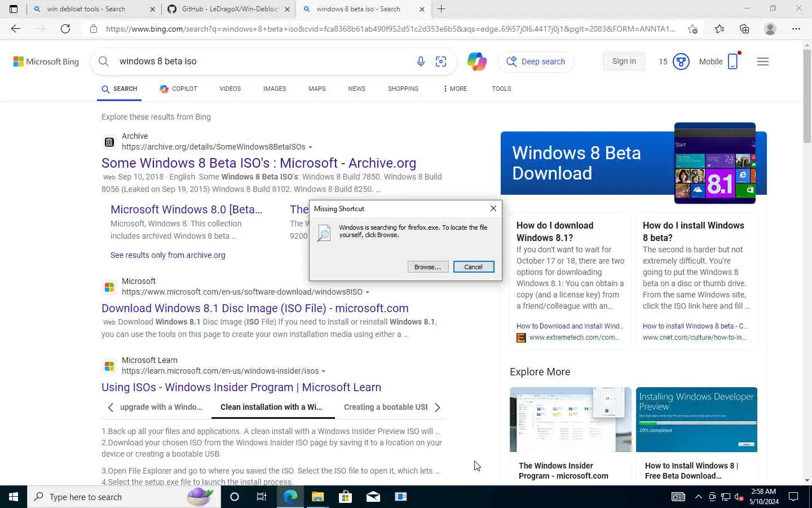
Task: Show next carousel tab with right chevron
Action: [x=438, y=407]
